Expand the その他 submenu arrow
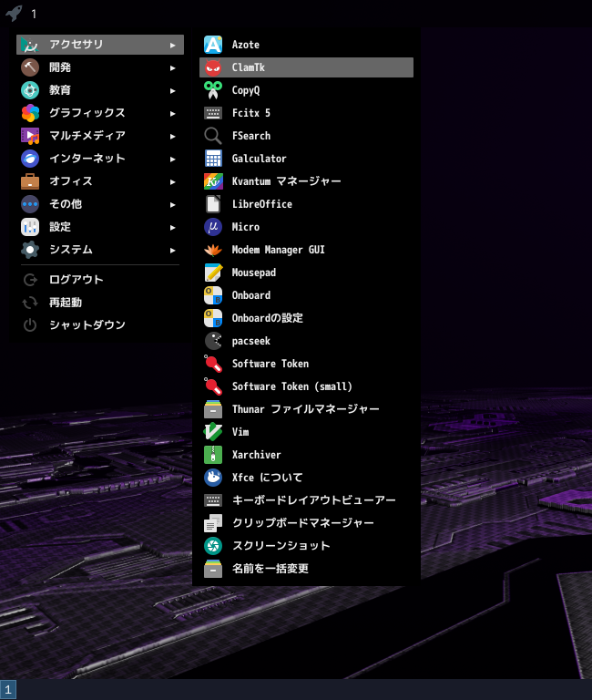The height and width of the screenshot is (700, 592). tap(173, 204)
